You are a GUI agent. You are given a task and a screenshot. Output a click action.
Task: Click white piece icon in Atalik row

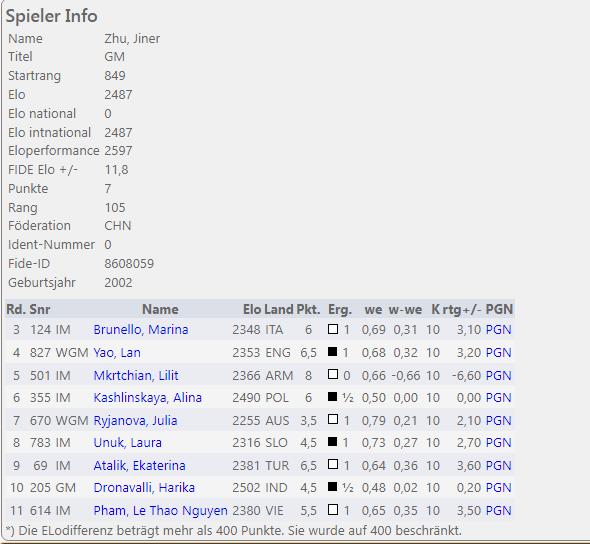point(333,464)
